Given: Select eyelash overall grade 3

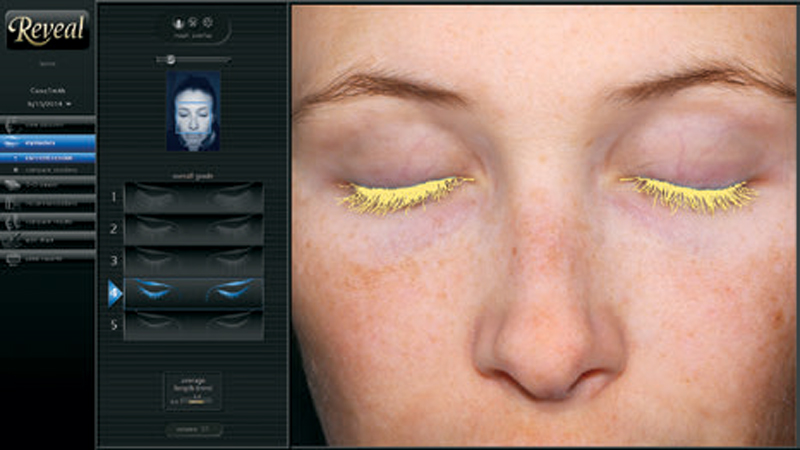Looking at the screenshot, I should coord(194,260).
